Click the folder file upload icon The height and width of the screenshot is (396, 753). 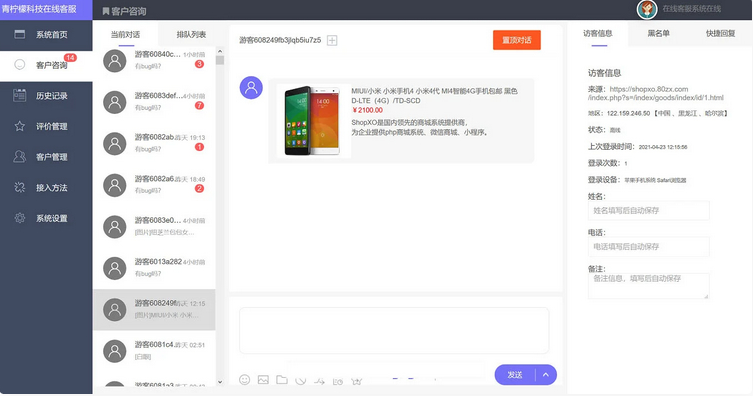282,380
